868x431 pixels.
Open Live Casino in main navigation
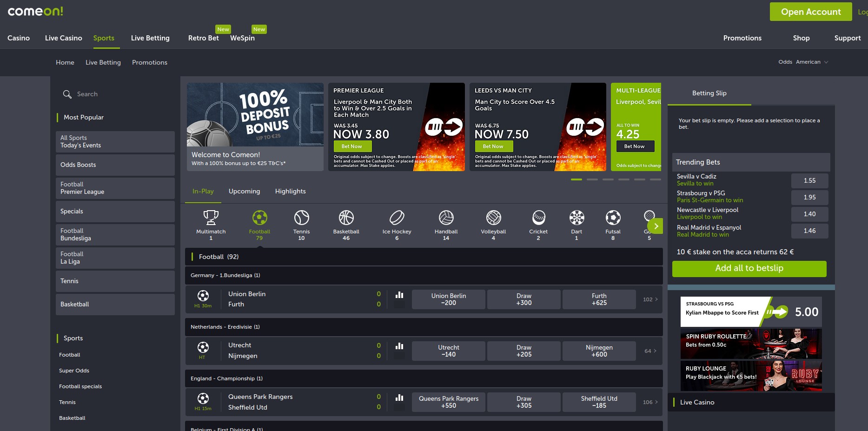(x=63, y=38)
